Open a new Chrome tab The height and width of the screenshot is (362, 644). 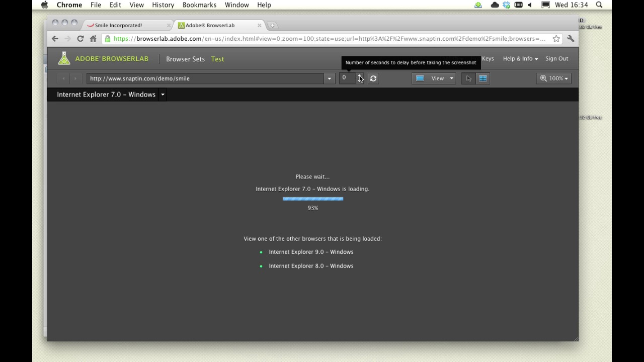(272, 25)
